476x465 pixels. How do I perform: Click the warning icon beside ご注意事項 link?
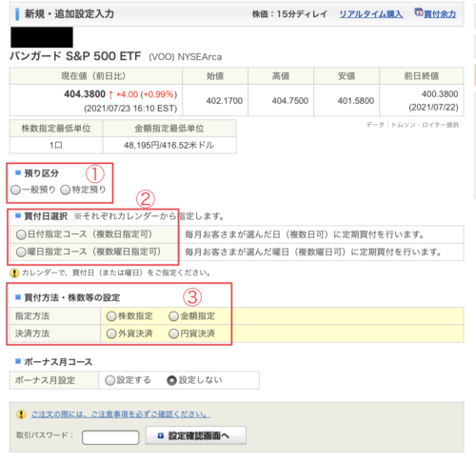point(21,414)
